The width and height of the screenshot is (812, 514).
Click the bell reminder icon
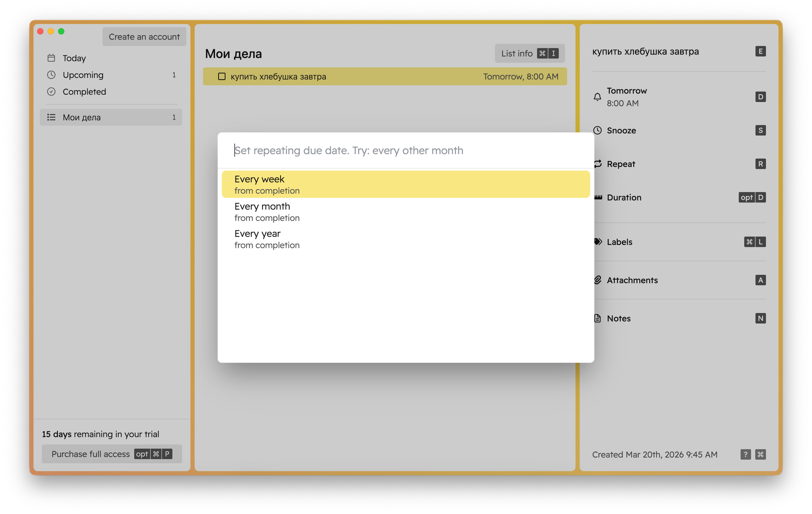click(597, 97)
